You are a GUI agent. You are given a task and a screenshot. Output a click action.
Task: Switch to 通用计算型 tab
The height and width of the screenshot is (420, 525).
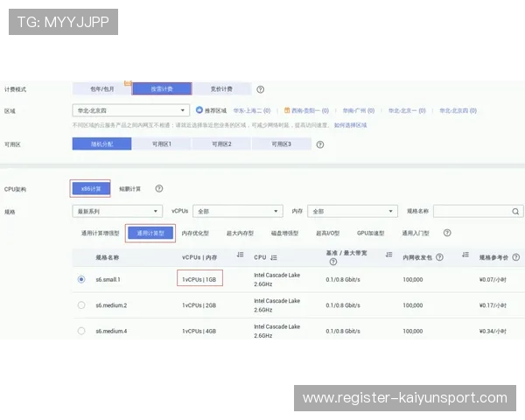pyautogui.click(x=150, y=233)
